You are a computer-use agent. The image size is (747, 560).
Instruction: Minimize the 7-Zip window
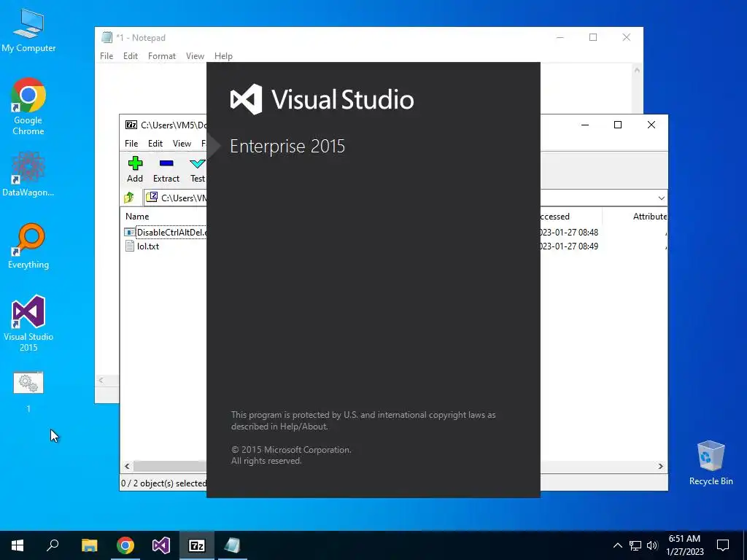pyautogui.click(x=585, y=125)
